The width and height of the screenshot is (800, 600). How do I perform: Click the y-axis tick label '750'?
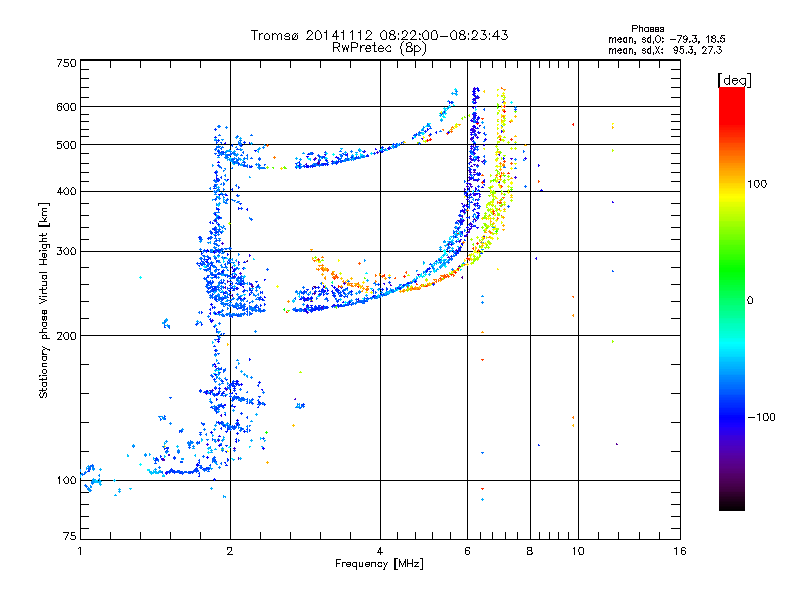(67, 63)
